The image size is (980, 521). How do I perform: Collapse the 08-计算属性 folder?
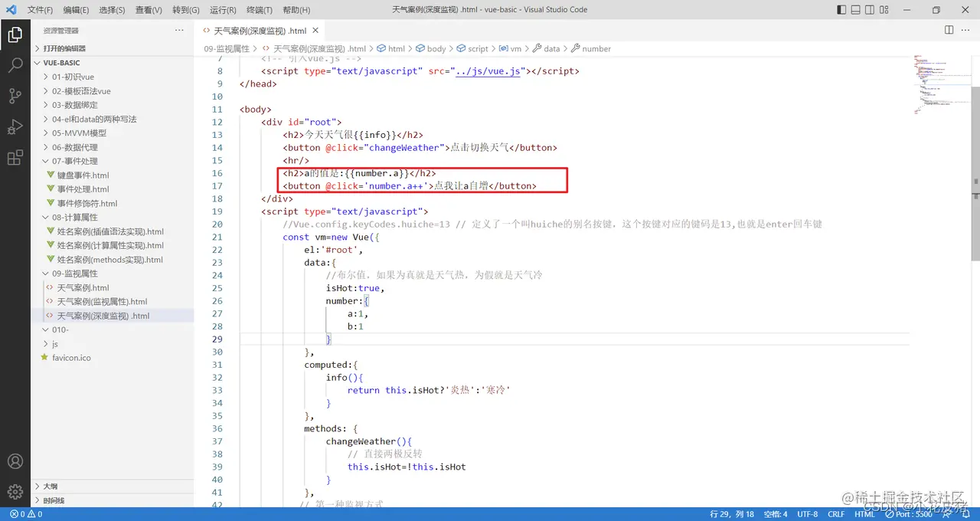(113, 217)
